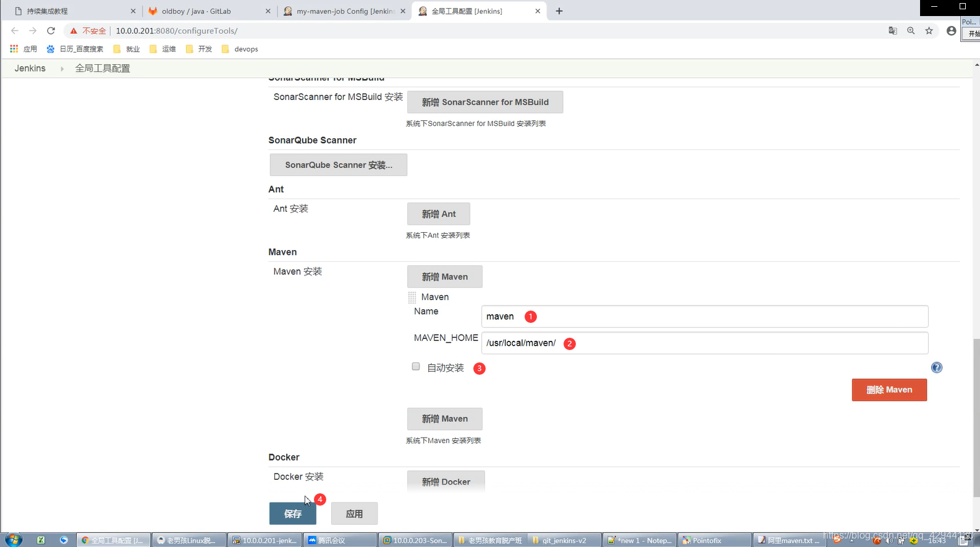Click the 删除 Maven button
This screenshot has height=547, width=980.
[889, 390]
